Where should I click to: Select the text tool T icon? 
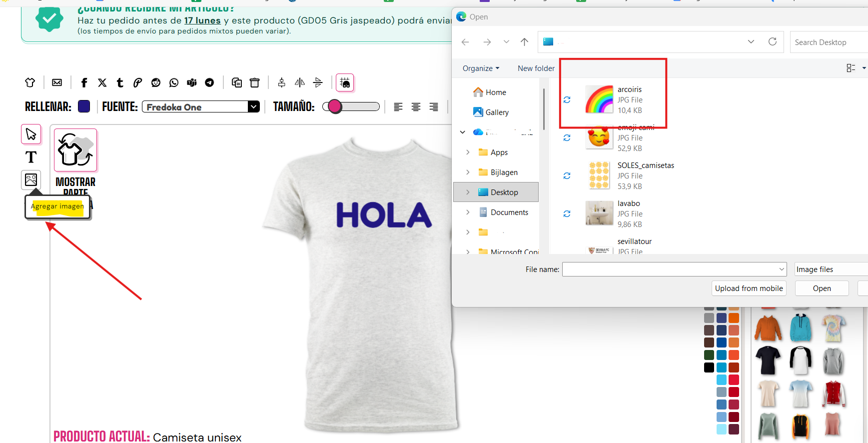[31, 157]
